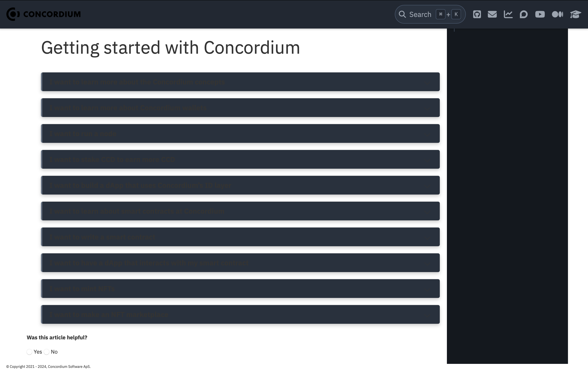Click the graduation cap academy icon
The image size is (588, 373).
pos(575,14)
